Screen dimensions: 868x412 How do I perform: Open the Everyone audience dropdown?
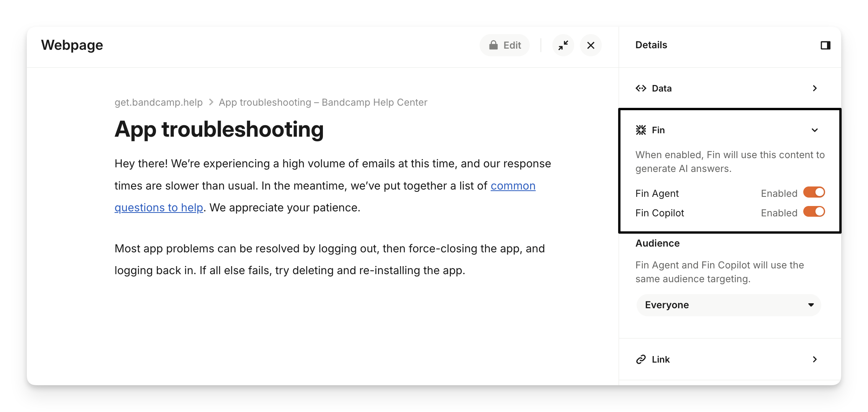pyautogui.click(x=729, y=305)
